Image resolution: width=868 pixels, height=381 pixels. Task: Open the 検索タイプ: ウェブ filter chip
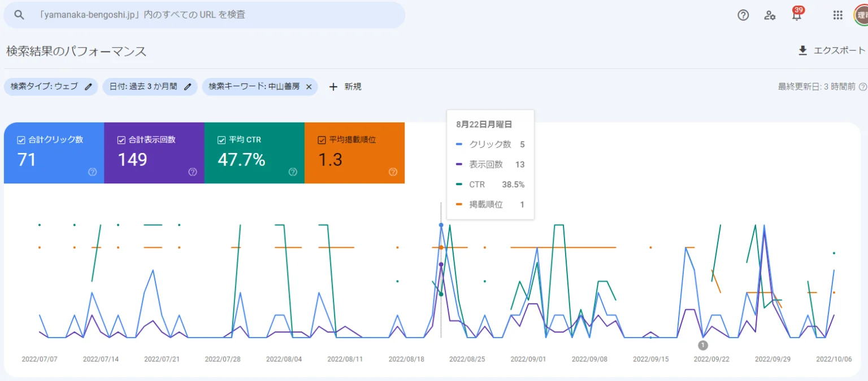pyautogui.click(x=44, y=87)
